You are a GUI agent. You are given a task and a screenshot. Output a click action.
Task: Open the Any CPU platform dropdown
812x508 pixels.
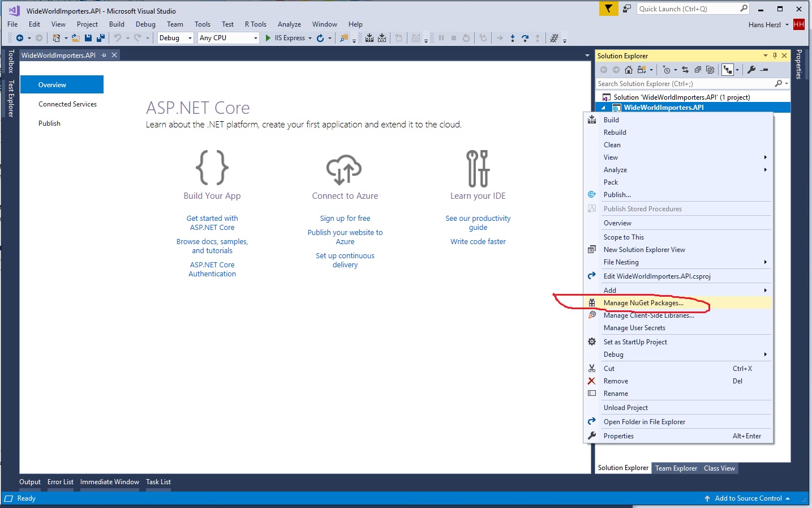coord(229,38)
